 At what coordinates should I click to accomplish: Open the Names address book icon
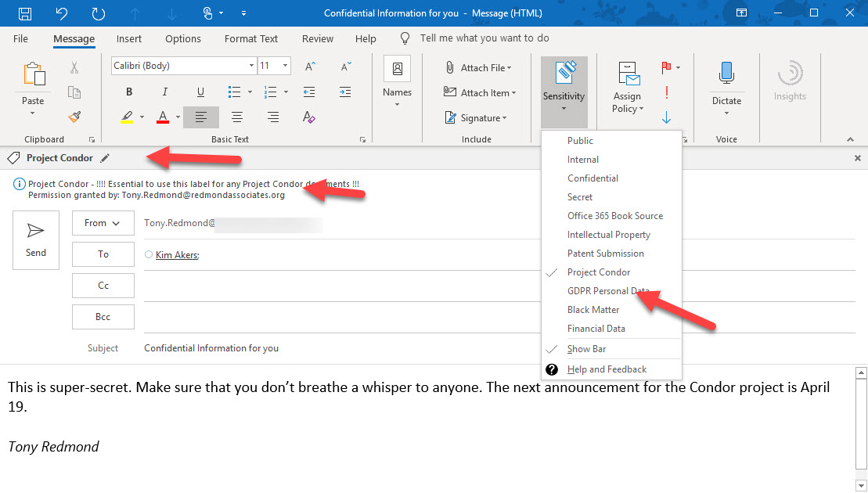tap(397, 70)
